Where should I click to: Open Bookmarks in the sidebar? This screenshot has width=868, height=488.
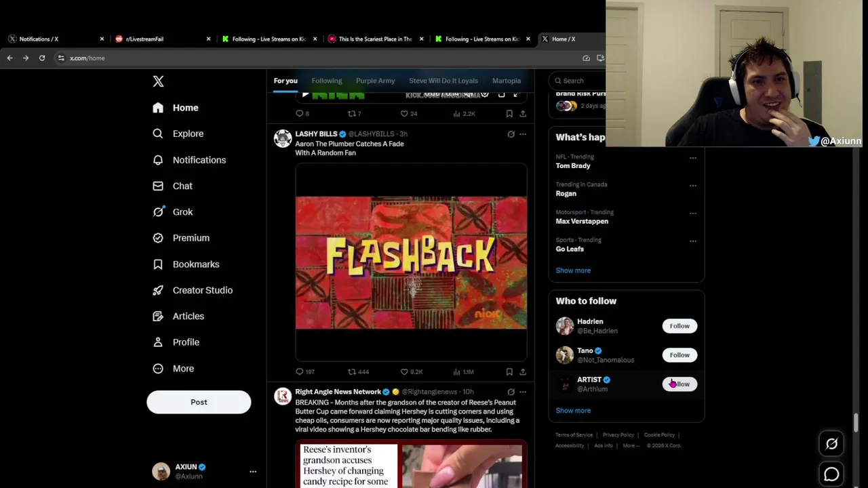(x=186, y=264)
